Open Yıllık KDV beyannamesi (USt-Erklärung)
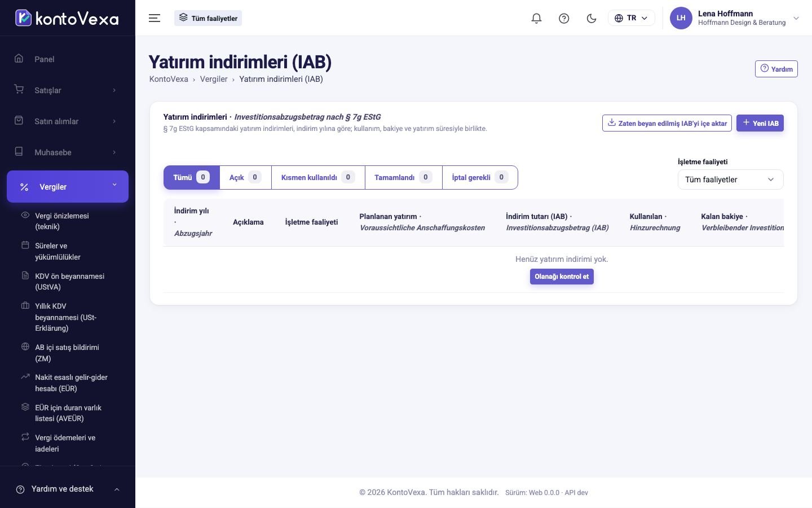Viewport: 812px width, 508px height. pos(68,317)
